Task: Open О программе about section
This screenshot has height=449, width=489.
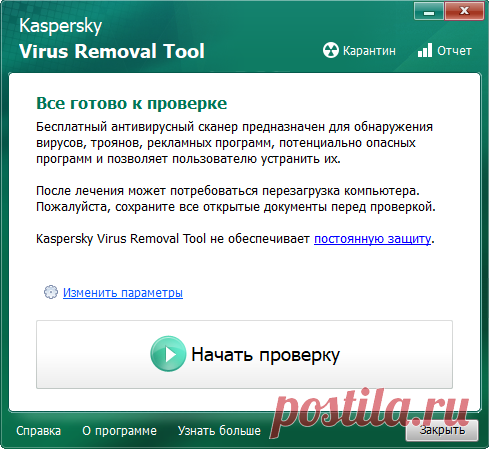Action: point(119,431)
